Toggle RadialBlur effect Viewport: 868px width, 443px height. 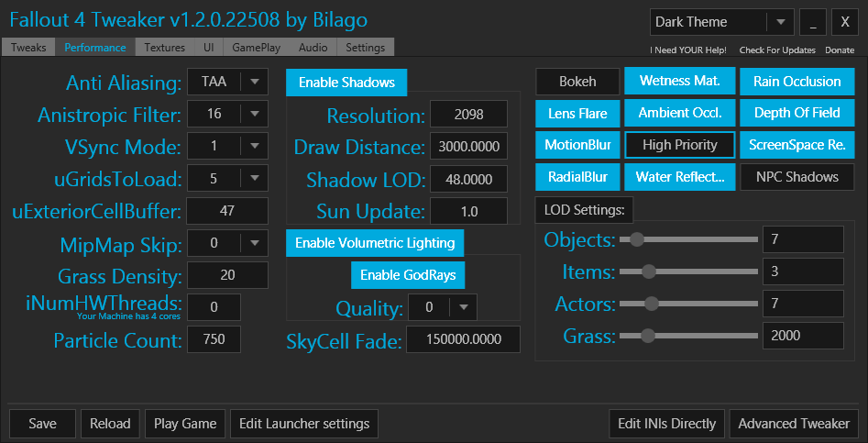577,177
